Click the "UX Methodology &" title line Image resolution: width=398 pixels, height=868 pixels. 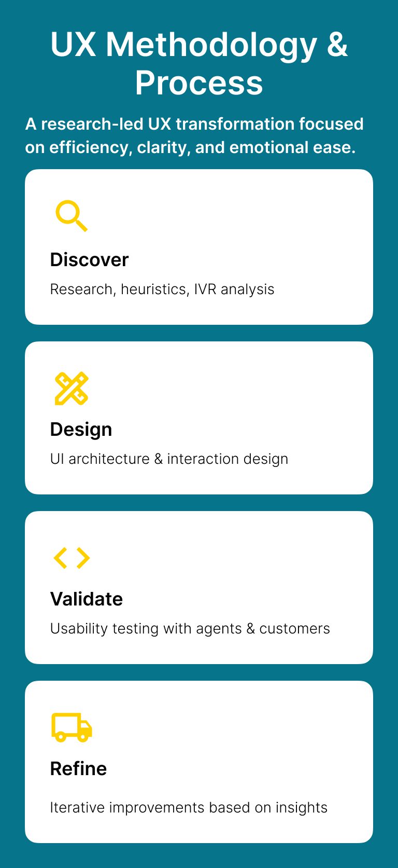point(199,45)
